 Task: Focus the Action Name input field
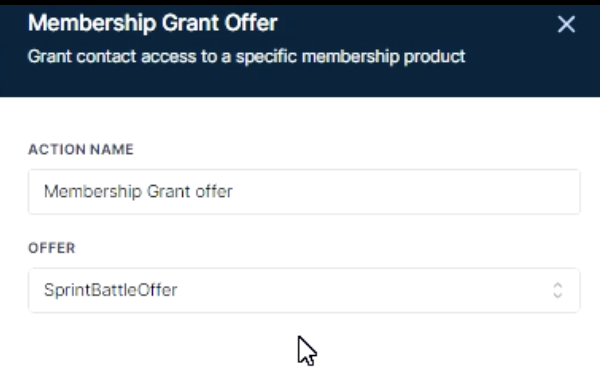point(304,191)
